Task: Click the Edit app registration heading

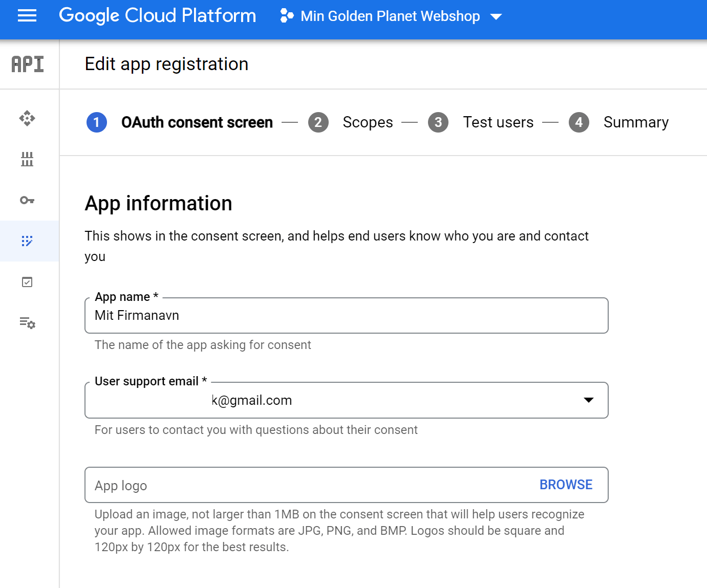Action: coord(166,64)
